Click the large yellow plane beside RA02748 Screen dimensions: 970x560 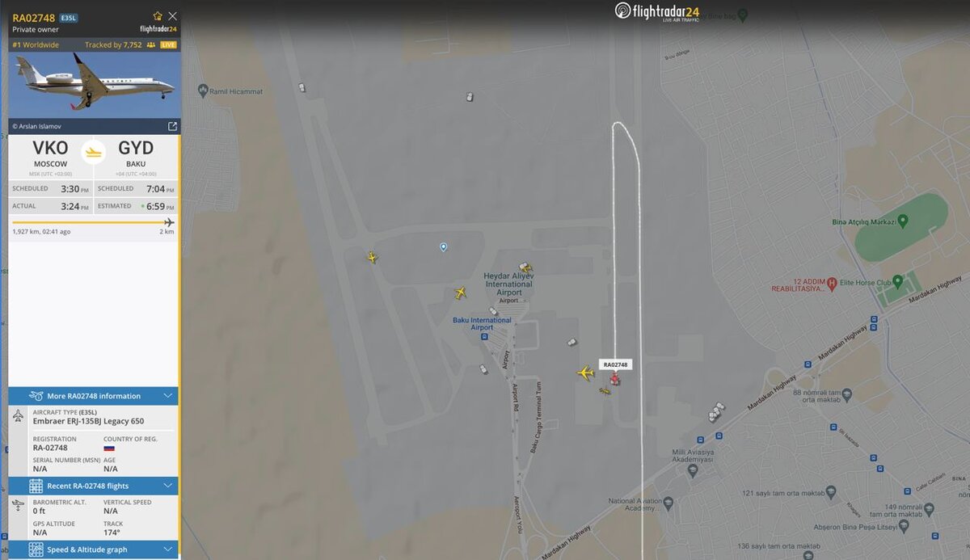click(585, 373)
